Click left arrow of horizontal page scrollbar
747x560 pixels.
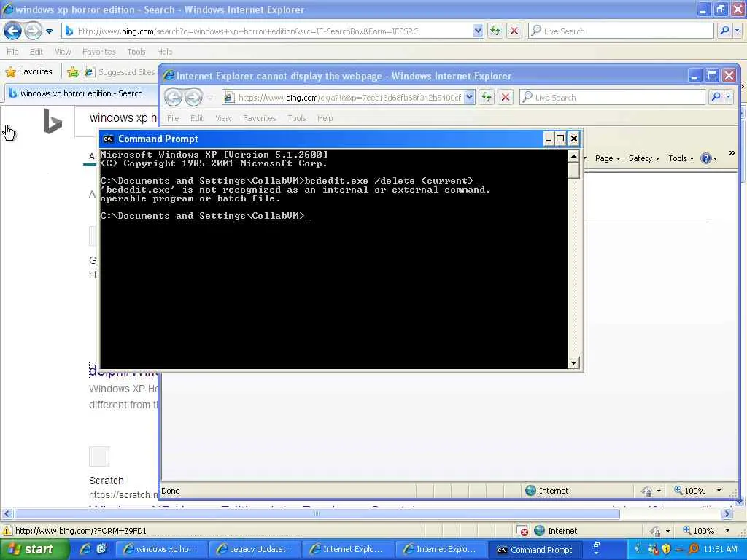[x=6, y=514]
